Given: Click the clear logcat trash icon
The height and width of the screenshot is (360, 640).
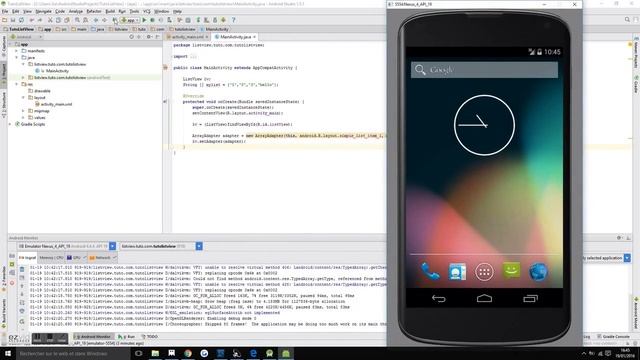Looking at the screenshot, I should point(22,270).
